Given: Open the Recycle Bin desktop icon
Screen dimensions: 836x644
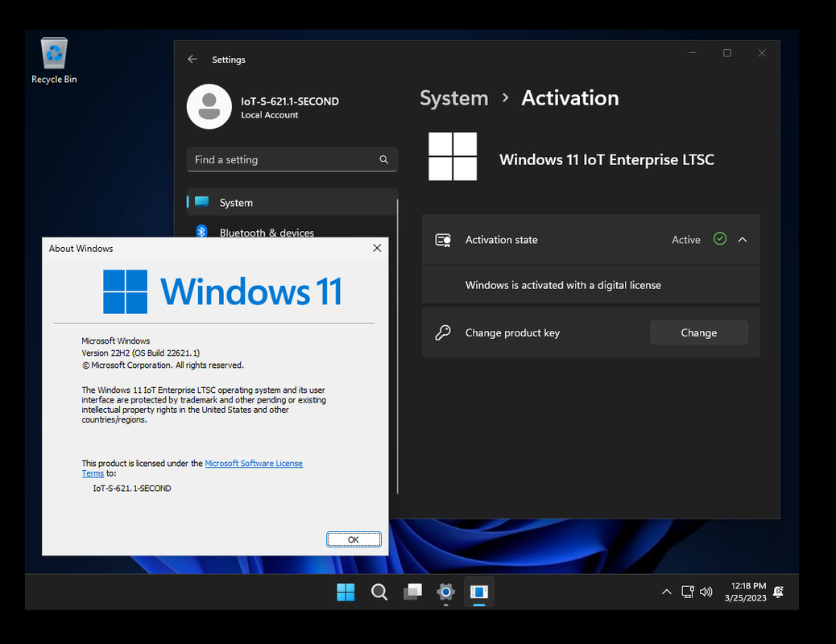Looking at the screenshot, I should pos(54,60).
